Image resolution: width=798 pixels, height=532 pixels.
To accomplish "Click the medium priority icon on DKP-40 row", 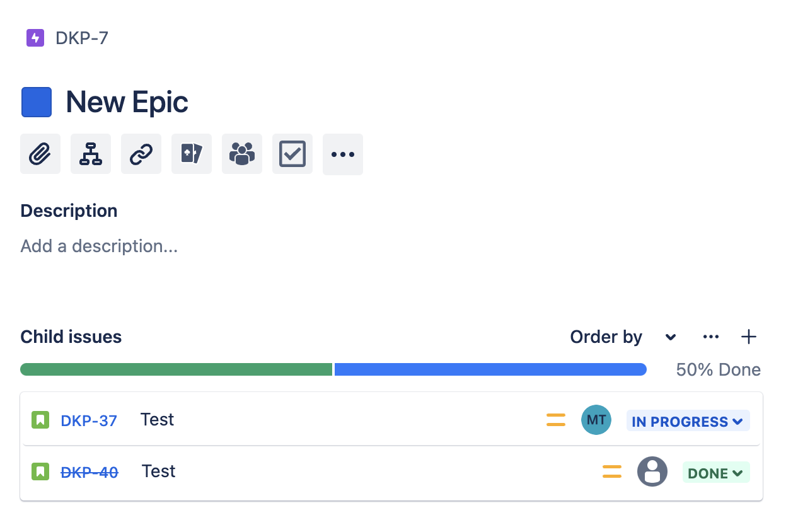I will 611,471.
